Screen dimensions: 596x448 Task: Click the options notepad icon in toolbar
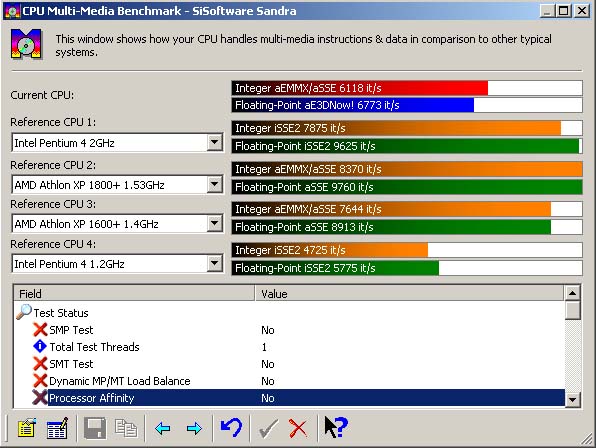click(x=27, y=428)
